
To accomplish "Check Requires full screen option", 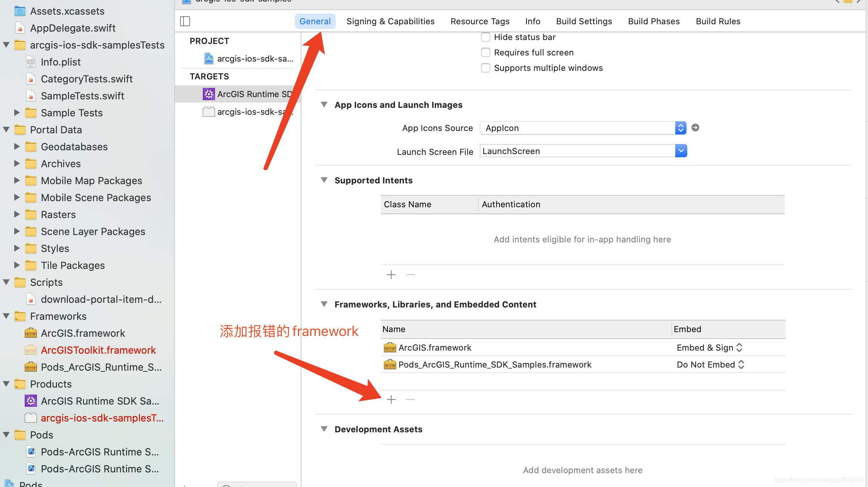I will click(486, 52).
